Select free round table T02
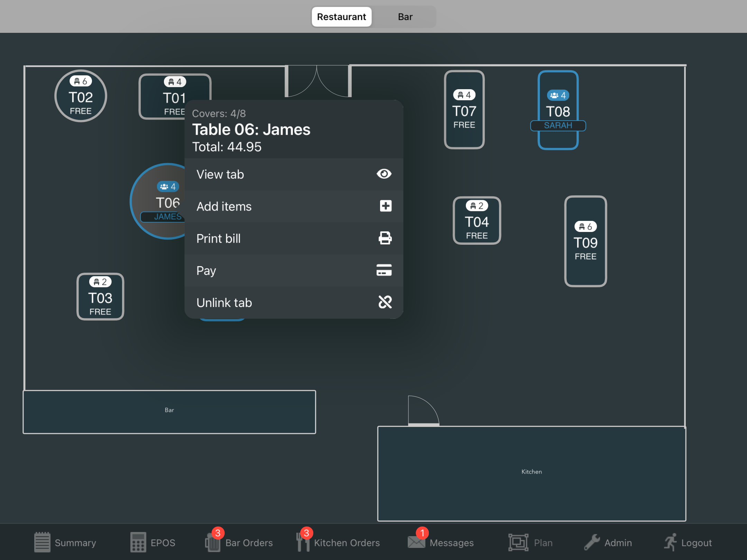747x560 pixels. (x=81, y=96)
